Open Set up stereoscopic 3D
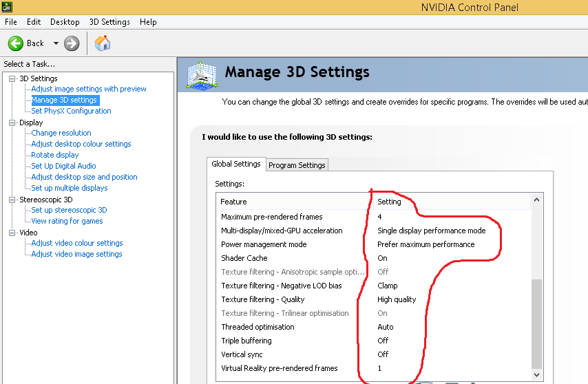 69,210
